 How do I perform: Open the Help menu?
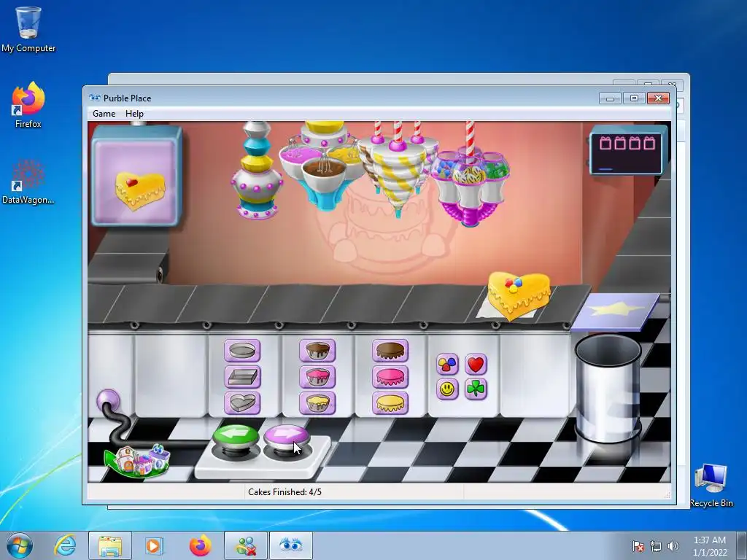click(x=134, y=113)
